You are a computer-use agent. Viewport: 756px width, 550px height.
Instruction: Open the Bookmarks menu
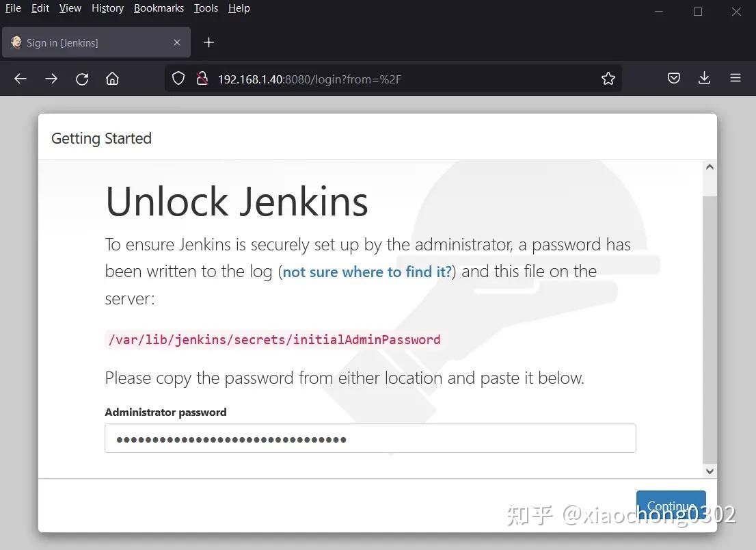tap(159, 8)
